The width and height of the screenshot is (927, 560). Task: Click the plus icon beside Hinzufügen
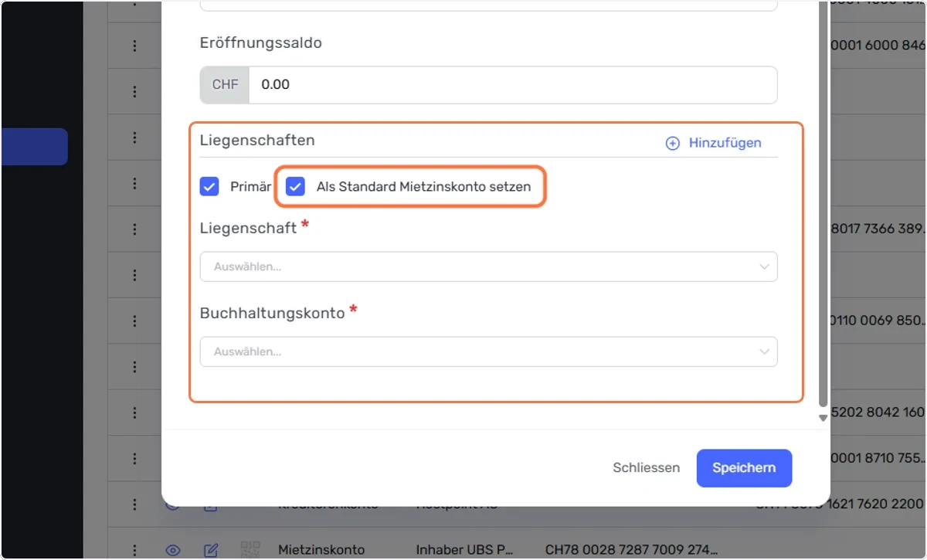click(x=673, y=144)
